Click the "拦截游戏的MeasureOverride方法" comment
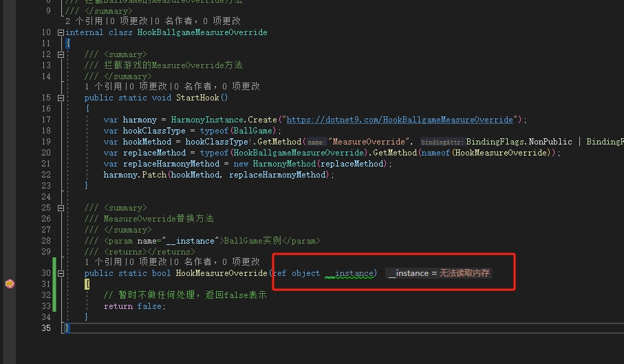Image resolution: width=624 pixels, height=364 pixels. 173,65
